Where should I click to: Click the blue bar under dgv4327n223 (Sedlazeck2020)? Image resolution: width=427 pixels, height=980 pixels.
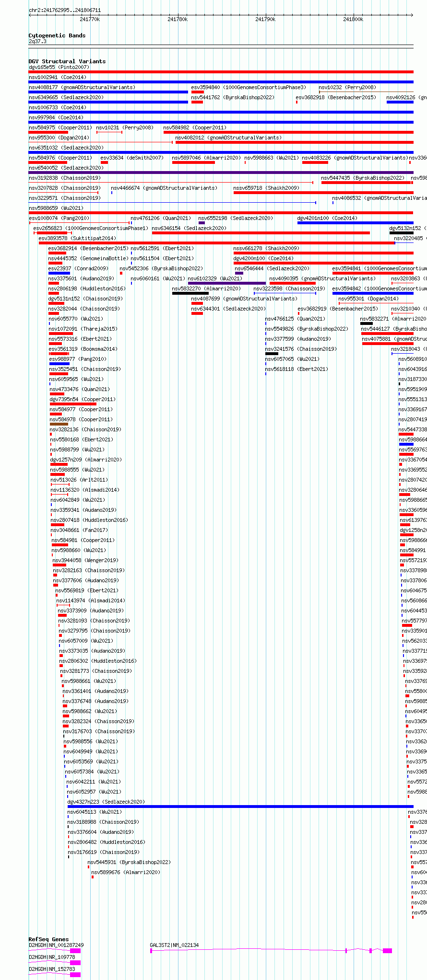tap(240, 807)
